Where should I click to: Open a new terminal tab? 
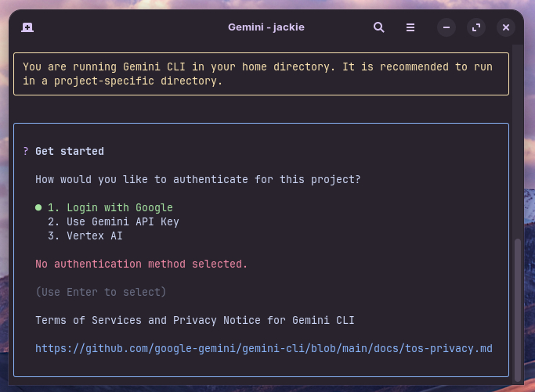tap(27, 27)
